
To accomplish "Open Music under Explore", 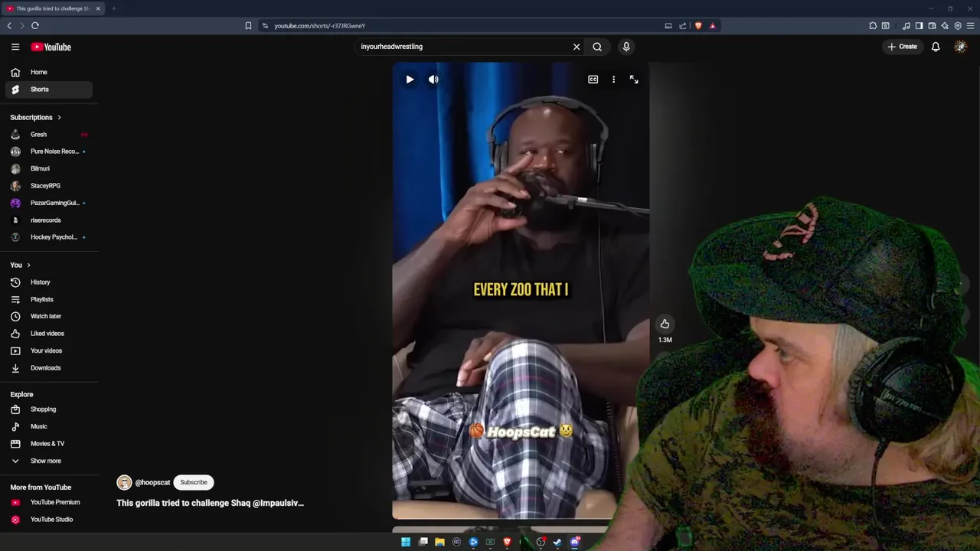I will (49, 426).
